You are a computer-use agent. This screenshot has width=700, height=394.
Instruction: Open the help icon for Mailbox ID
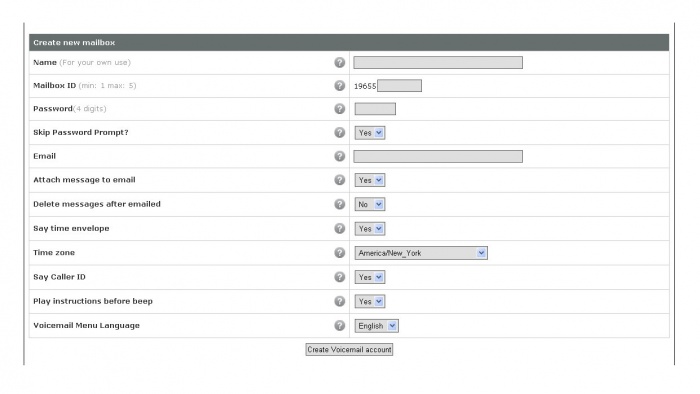coord(340,86)
